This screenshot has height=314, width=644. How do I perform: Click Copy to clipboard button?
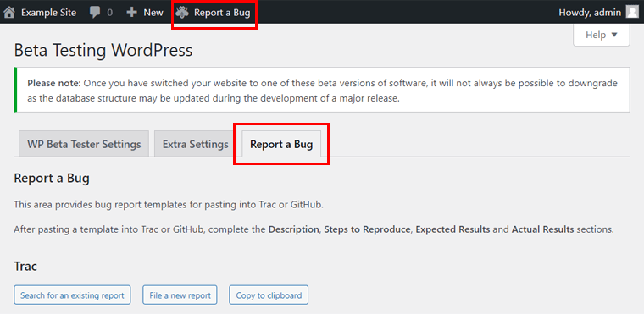(x=269, y=295)
